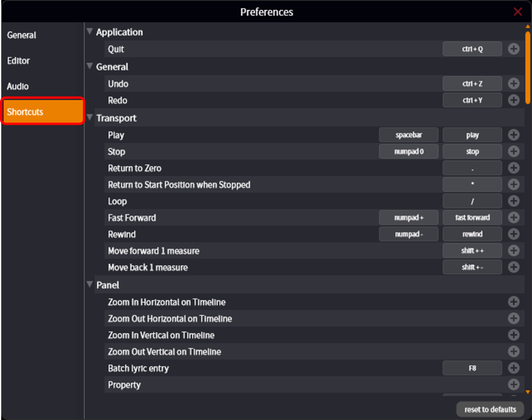Add a new shortcut for Loop

tap(514, 201)
